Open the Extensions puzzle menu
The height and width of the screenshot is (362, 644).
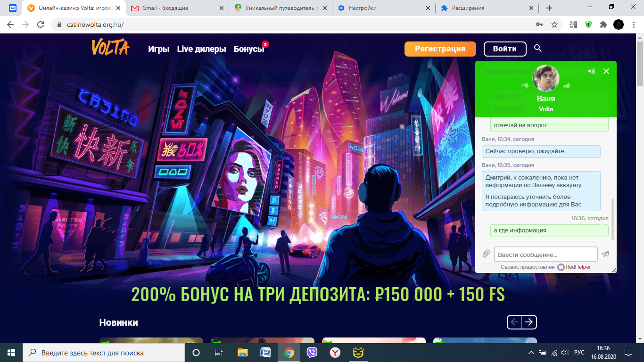(603, 25)
